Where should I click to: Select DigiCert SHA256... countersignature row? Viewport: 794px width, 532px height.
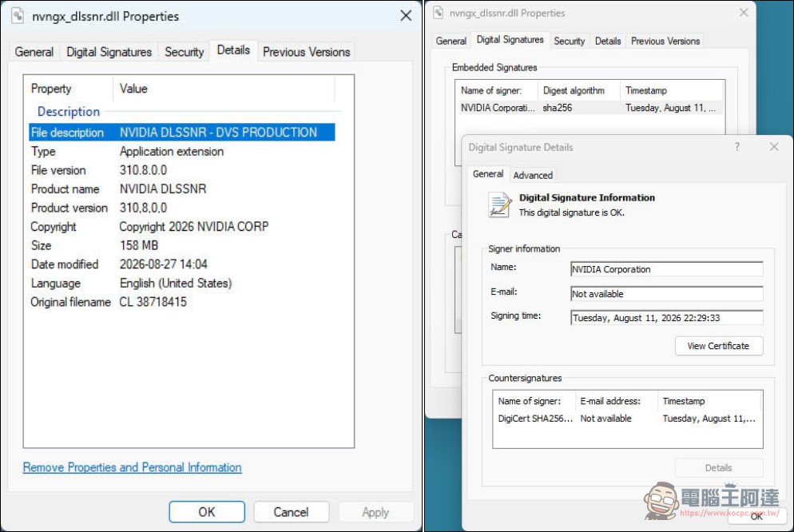(627, 419)
